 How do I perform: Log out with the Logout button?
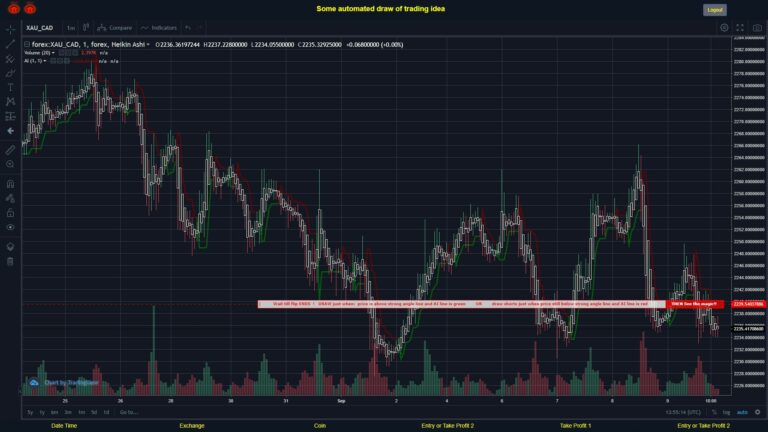coord(715,10)
